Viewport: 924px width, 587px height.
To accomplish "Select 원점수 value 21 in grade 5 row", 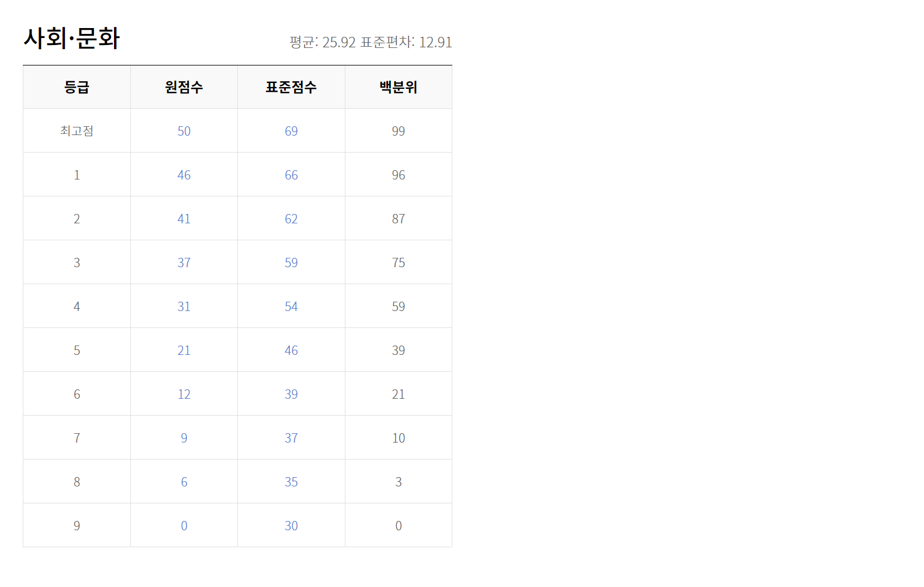I will [x=184, y=350].
